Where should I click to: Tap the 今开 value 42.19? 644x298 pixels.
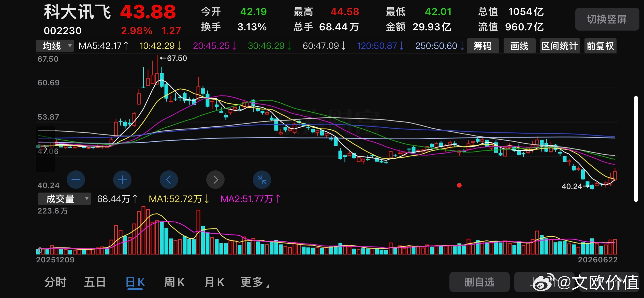pyautogui.click(x=254, y=12)
